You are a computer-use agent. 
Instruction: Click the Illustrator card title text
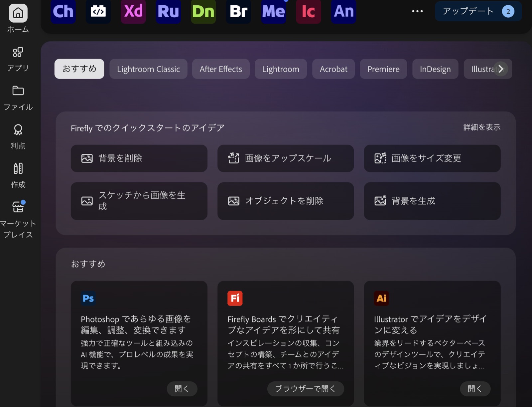[x=430, y=324]
